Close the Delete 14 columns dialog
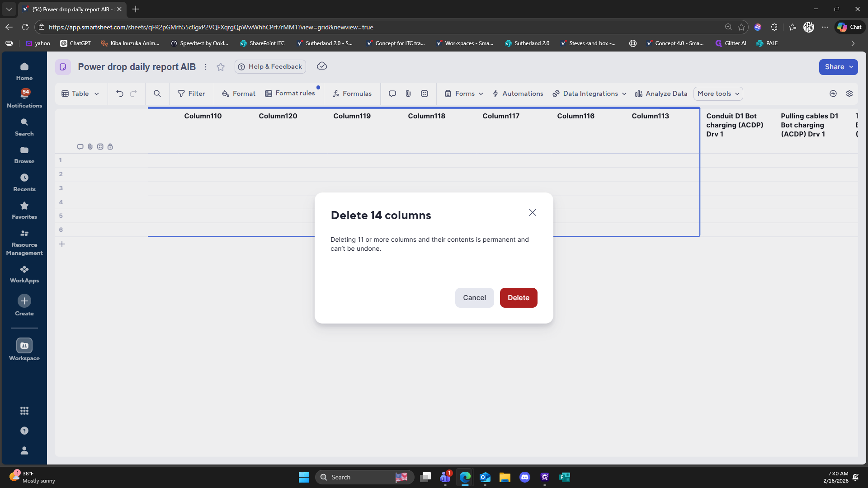Screen dimensions: 868x488 pyautogui.click(x=533, y=212)
